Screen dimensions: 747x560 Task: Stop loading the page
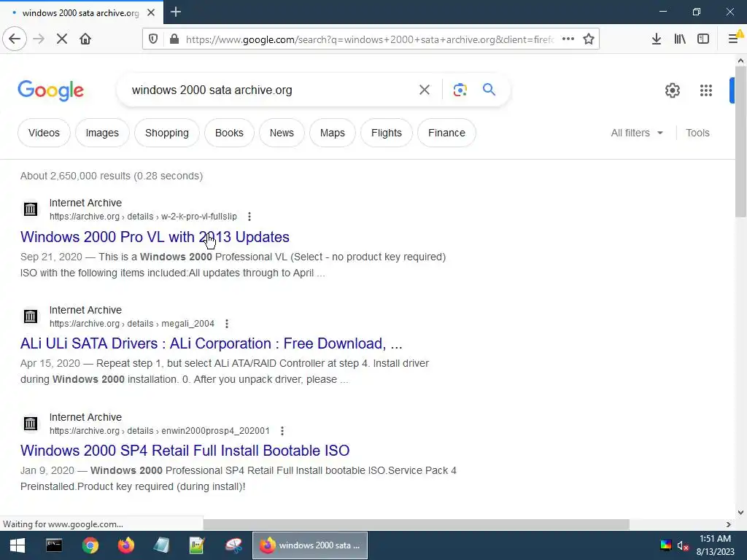(x=62, y=39)
